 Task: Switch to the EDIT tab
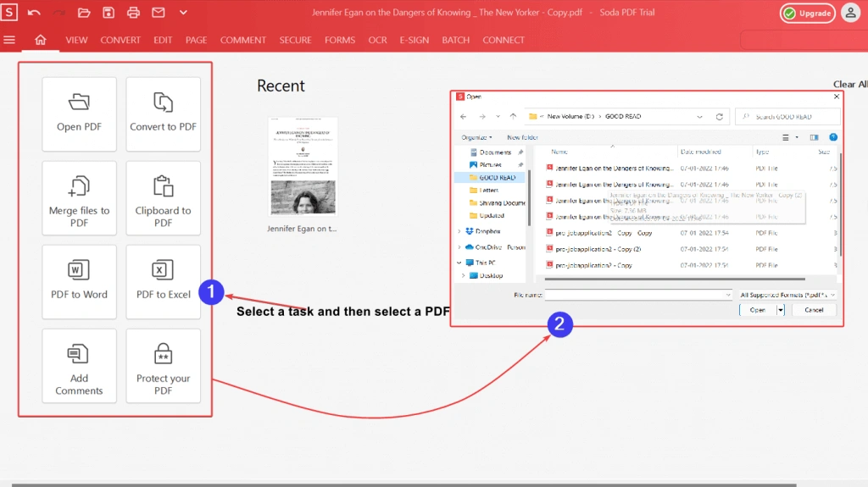point(163,40)
